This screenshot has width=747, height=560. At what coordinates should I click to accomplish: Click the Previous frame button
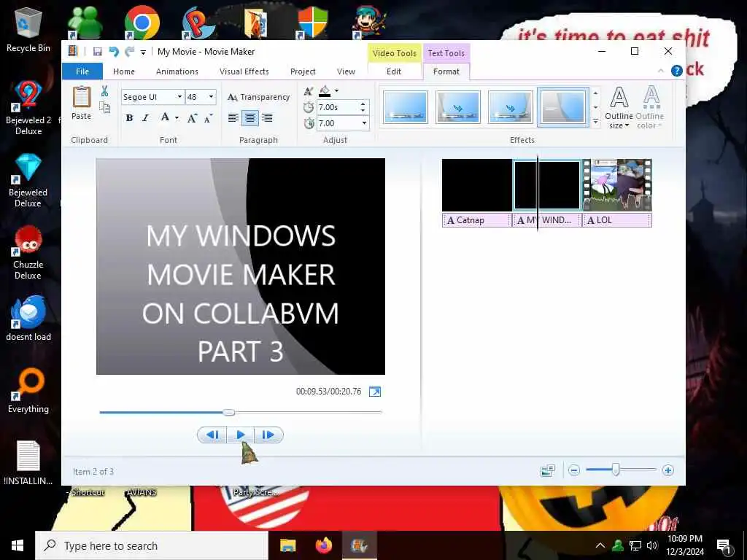[212, 435]
